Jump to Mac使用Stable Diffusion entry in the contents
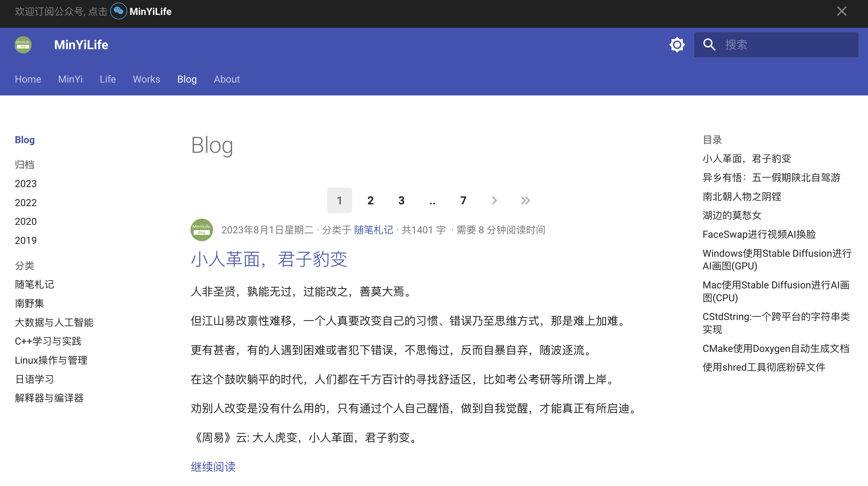Viewport: 868px width, 486px height. pos(776,291)
